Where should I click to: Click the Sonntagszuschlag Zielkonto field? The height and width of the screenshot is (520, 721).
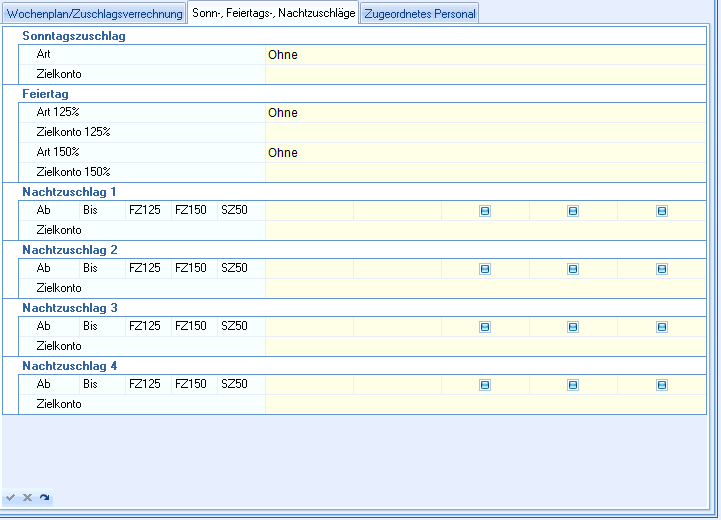pyautogui.click(x=485, y=74)
